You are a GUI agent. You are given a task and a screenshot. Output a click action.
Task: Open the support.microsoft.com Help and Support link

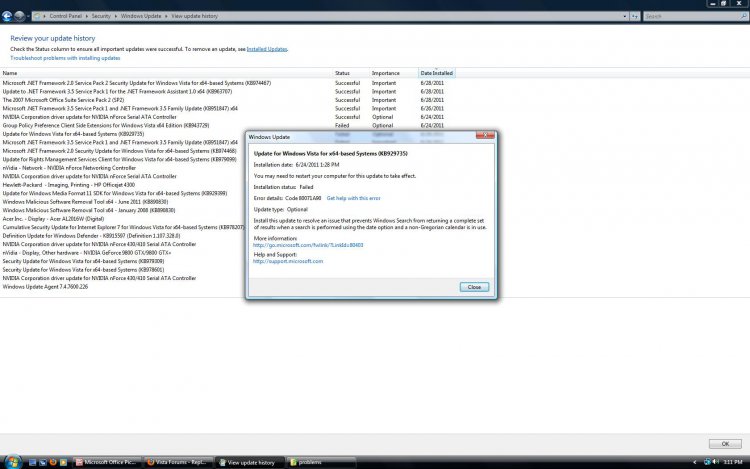click(288, 262)
